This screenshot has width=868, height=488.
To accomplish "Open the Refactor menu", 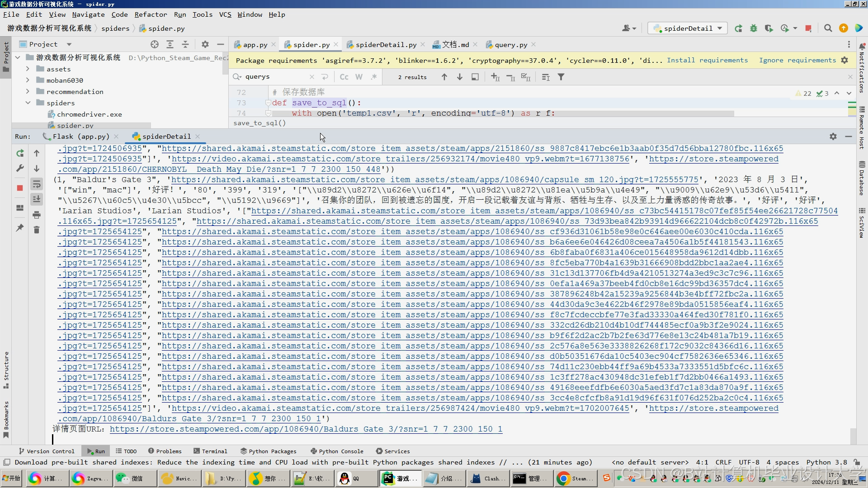I will point(151,14).
